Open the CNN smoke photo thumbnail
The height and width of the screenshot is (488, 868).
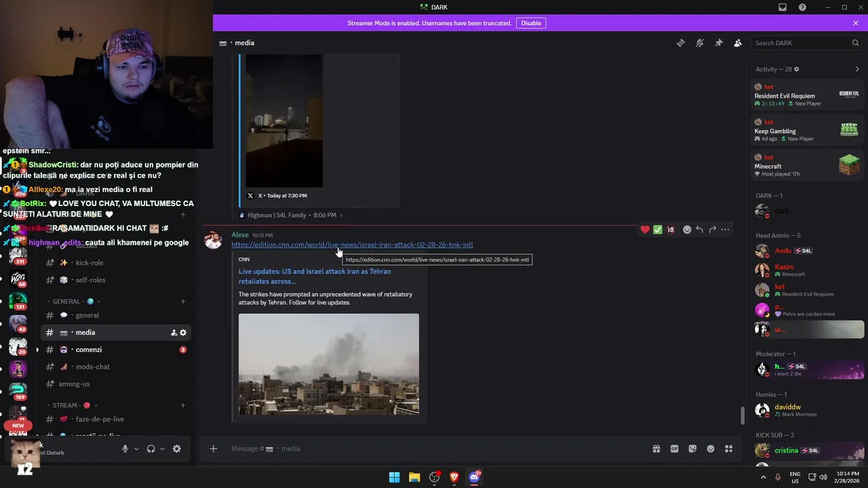click(329, 364)
